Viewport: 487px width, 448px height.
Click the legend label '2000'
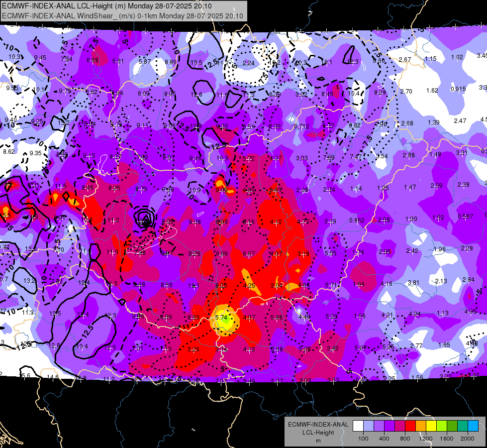tap(468, 439)
